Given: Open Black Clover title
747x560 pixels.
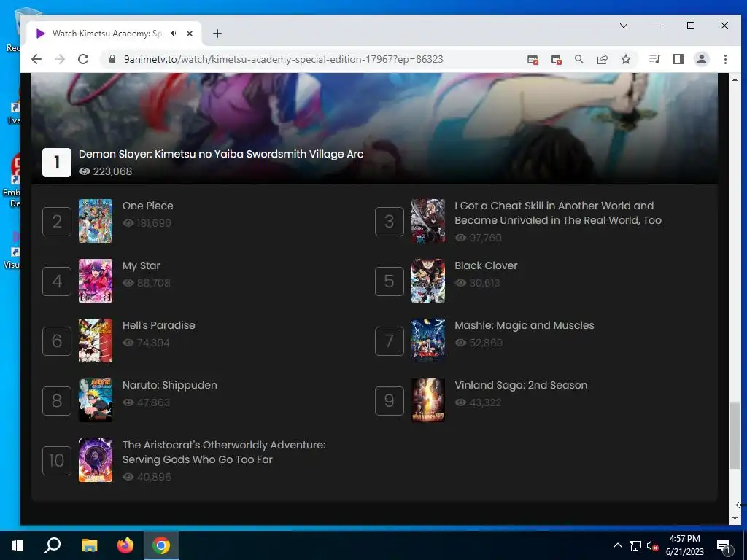Looking at the screenshot, I should pyautogui.click(x=486, y=265).
